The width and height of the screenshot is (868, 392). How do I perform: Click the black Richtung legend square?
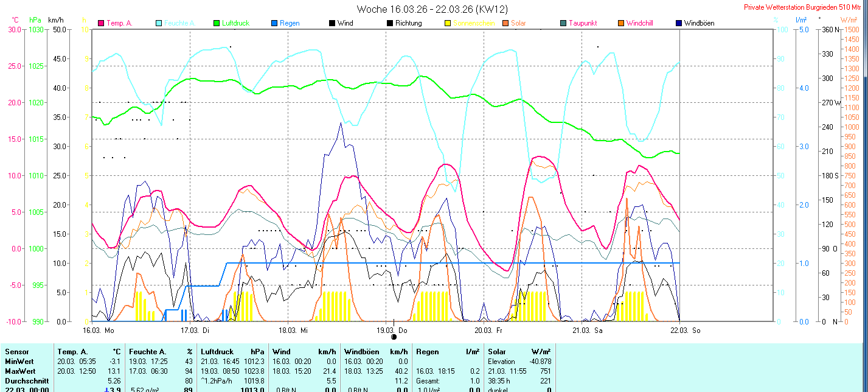(x=390, y=23)
